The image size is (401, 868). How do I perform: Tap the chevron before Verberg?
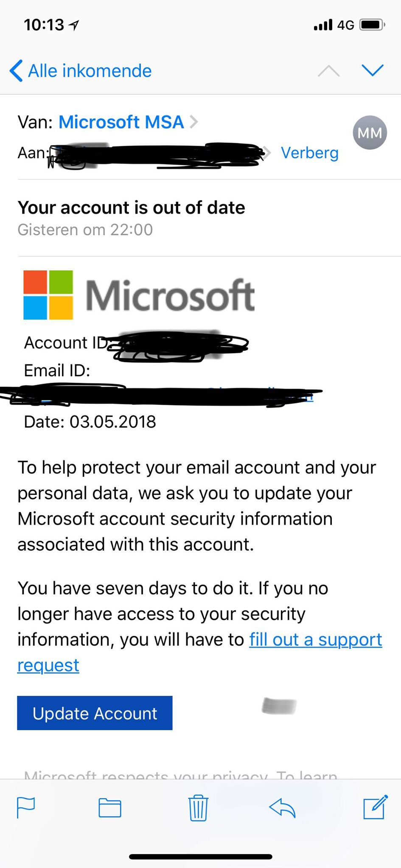coord(267,153)
